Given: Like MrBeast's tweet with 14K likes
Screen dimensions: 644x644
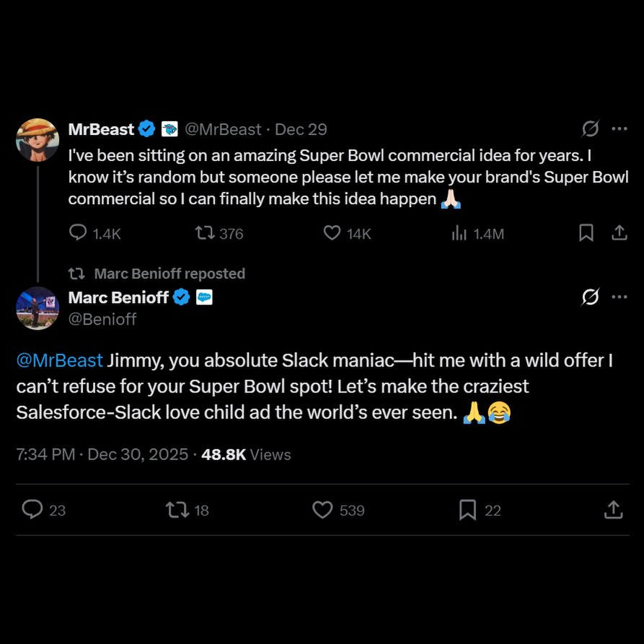Looking at the screenshot, I should tap(332, 233).
